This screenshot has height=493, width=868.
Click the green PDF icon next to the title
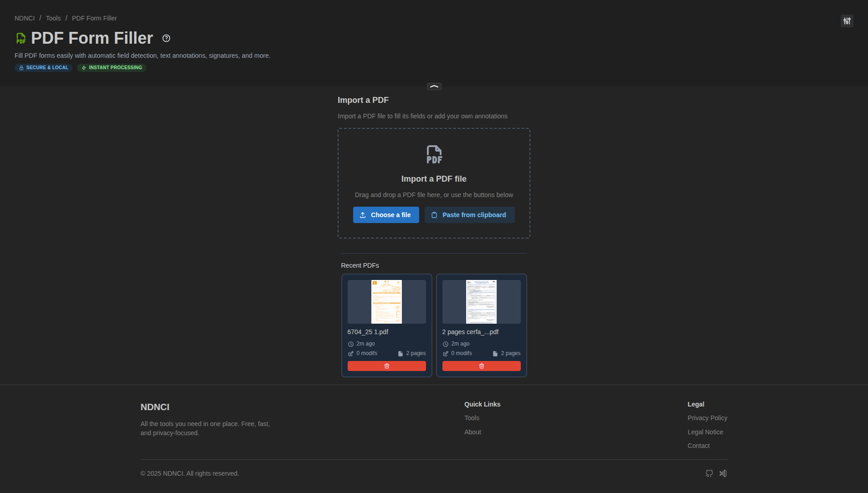click(x=21, y=38)
